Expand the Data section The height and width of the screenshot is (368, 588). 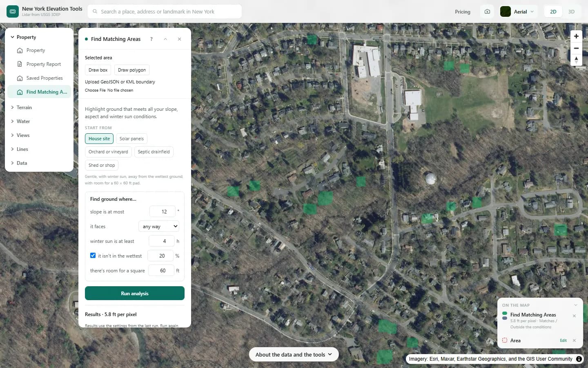tap(40, 163)
